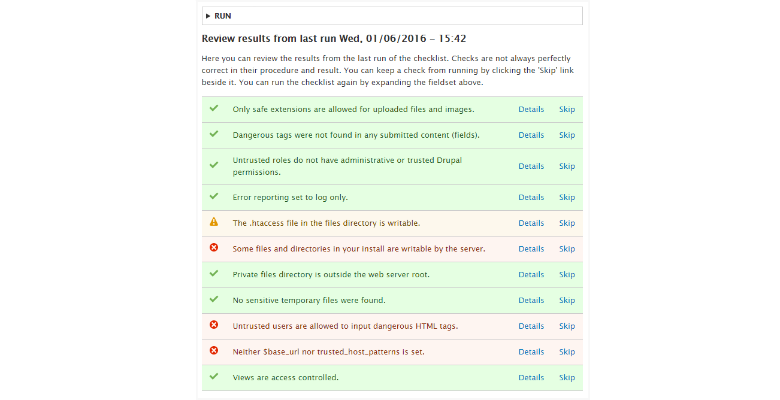
Task: Show Details for private files directory
Action: pos(531,274)
